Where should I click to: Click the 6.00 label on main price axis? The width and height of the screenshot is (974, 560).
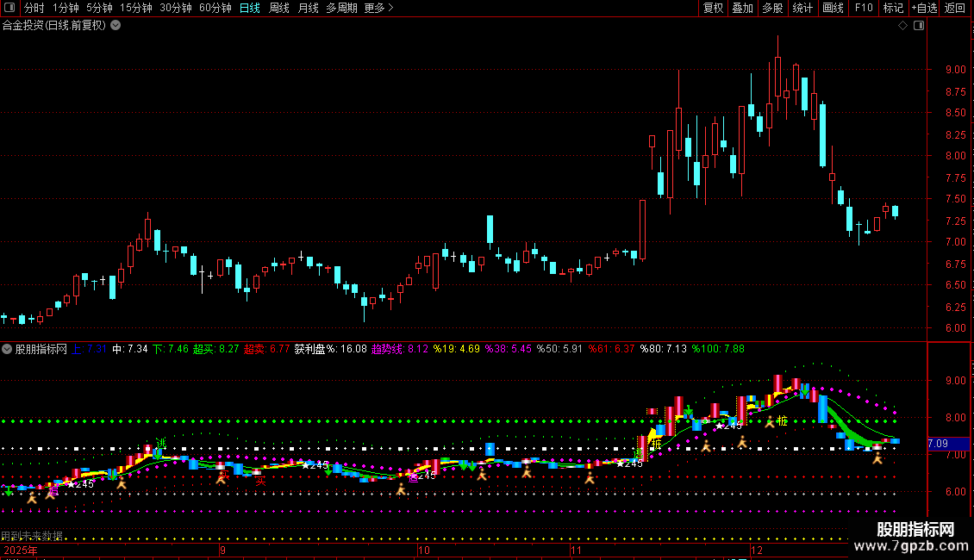click(x=955, y=328)
